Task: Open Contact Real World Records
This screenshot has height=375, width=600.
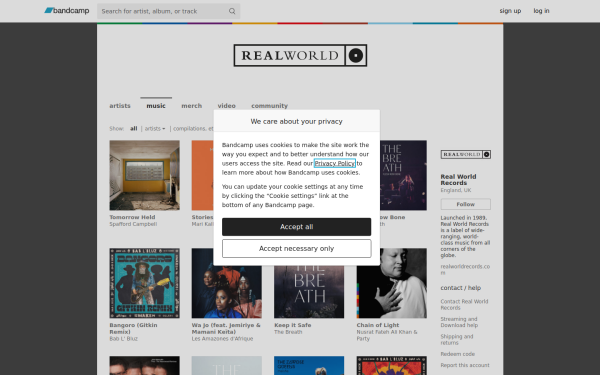Action: (464, 305)
